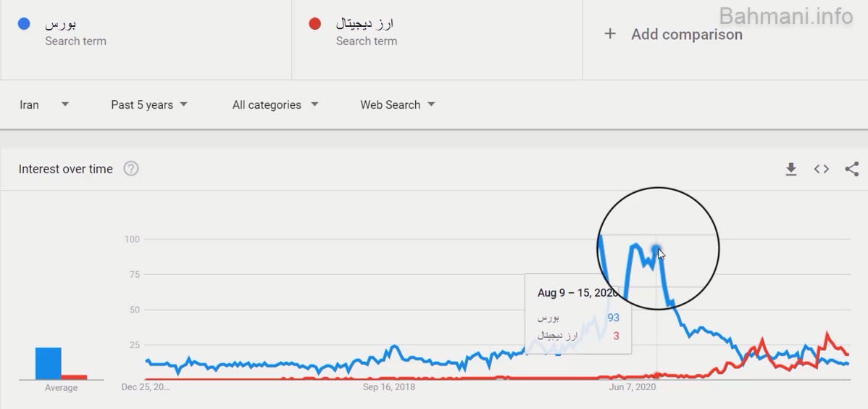
Task: Click the Aug 9 – 15 tooltip
Action: 578,314
